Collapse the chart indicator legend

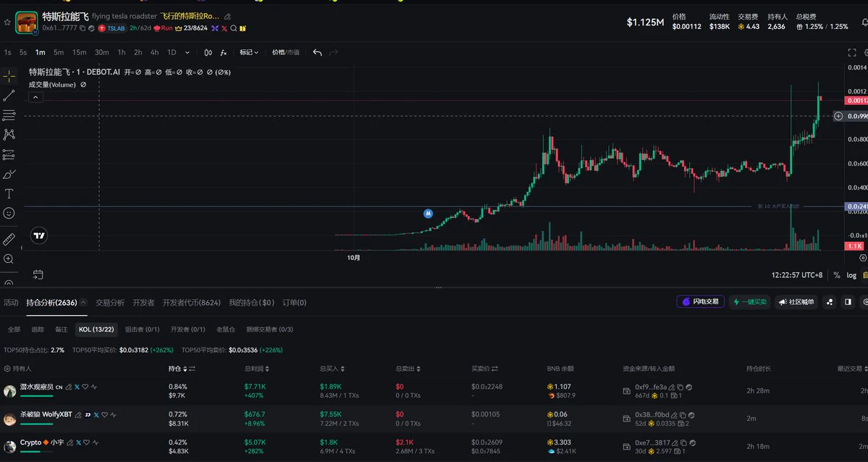pyautogui.click(x=35, y=98)
